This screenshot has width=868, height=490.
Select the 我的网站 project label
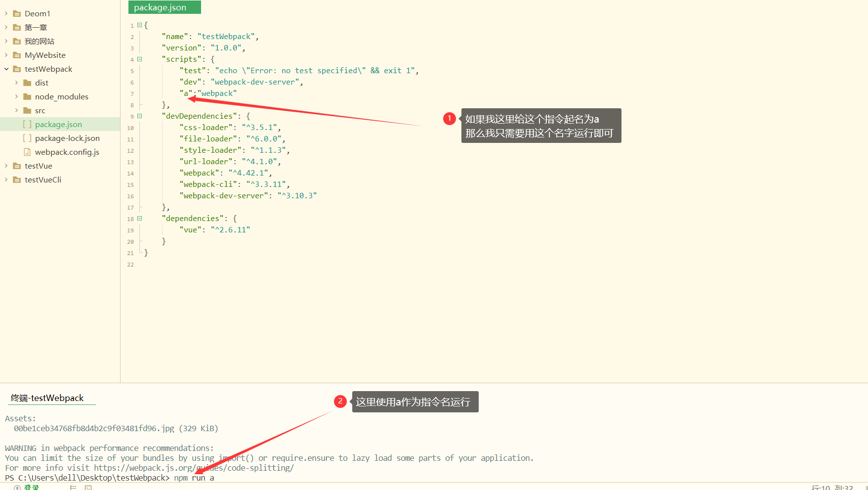click(x=40, y=42)
